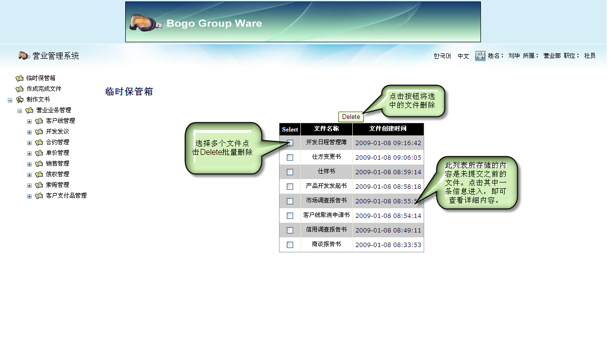Screen dimensions: 611x364
Task: Select the checkbox for 商谈报告书
Action: pyautogui.click(x=290, y=245)
